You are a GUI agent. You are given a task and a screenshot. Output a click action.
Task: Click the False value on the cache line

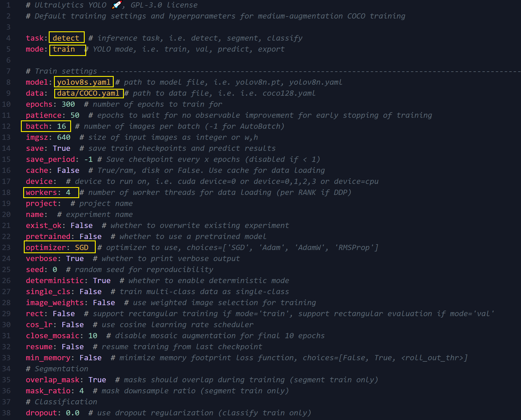pyautogui.click(x=68, y=170)
